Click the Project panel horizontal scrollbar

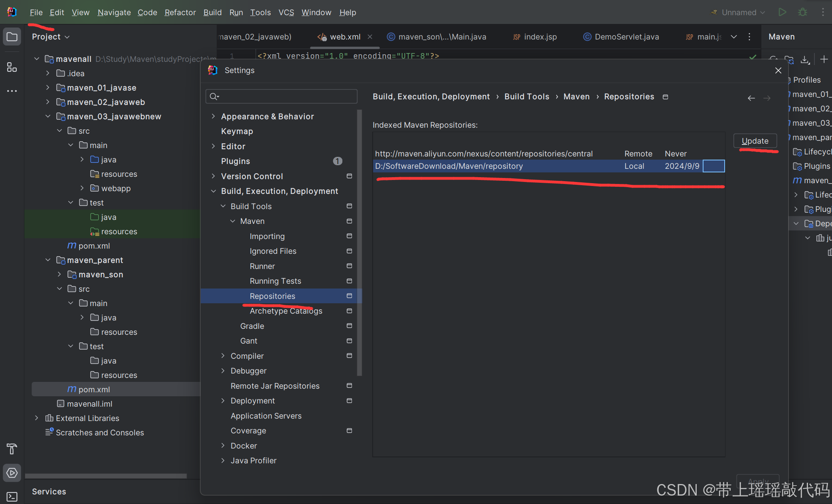coord(106,476)
